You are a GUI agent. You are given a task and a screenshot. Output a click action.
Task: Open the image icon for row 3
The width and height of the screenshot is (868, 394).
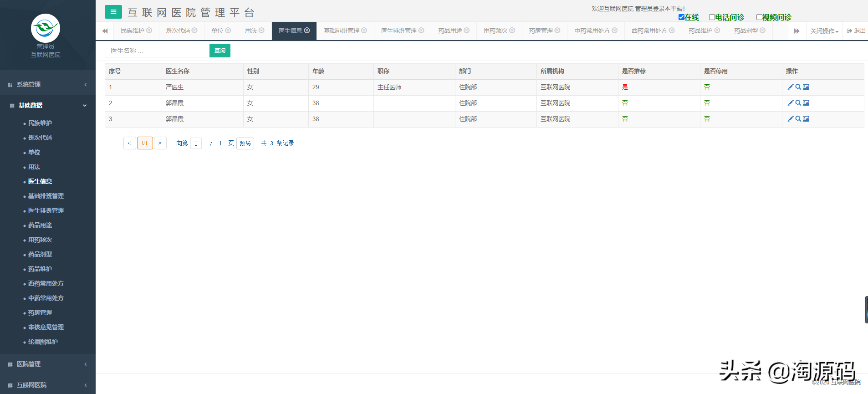click(x=806, y=119)
